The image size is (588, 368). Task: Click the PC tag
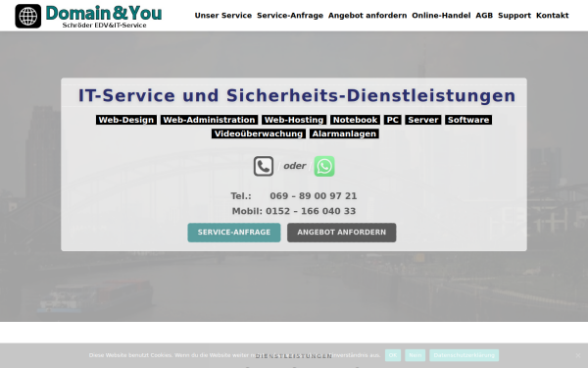[x=393, y=120]
